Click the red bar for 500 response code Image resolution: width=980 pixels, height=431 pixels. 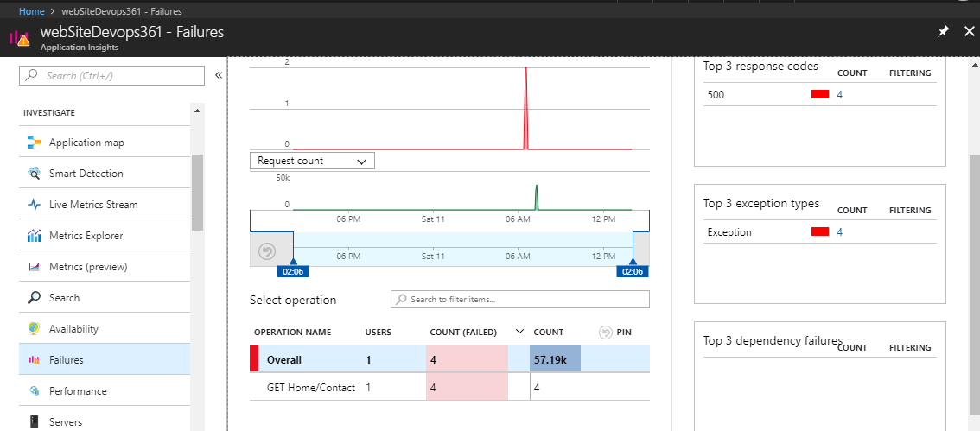click(x=820, y=94)
